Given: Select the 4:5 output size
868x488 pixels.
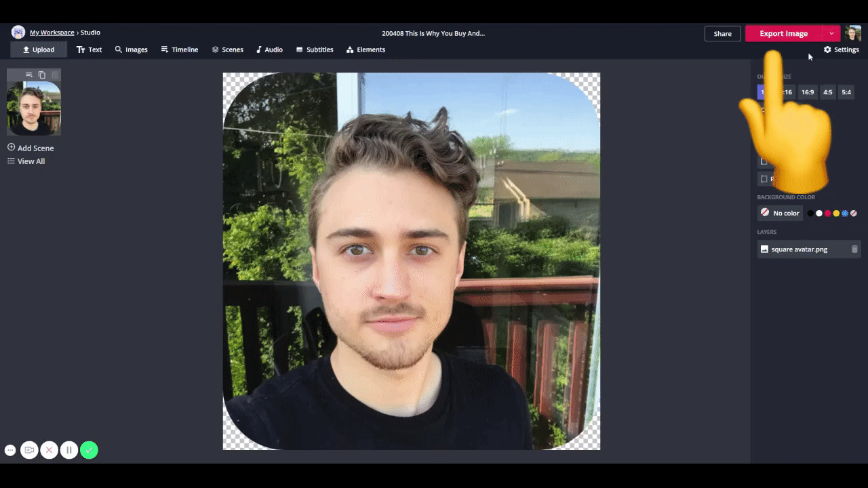Looking at the screenshot, I should coord(827,92).
